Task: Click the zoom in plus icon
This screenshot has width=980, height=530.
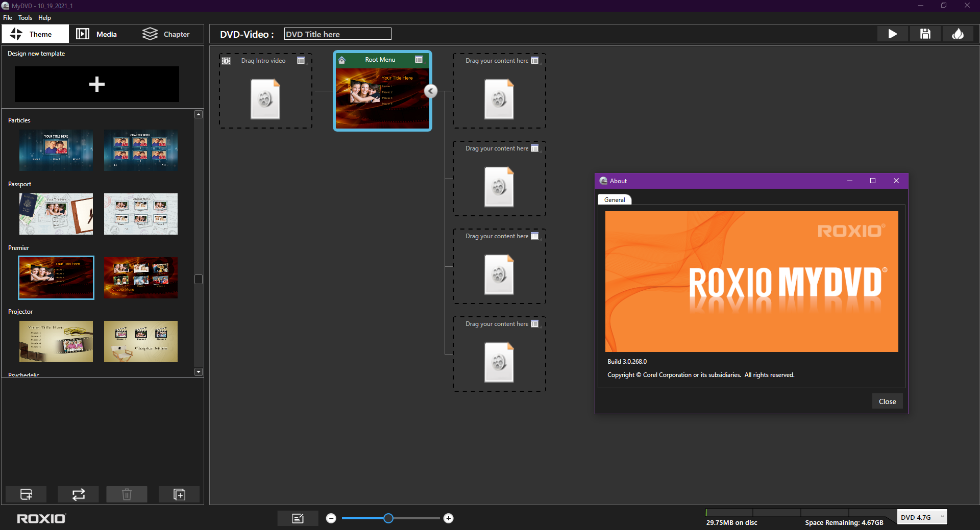Action: coord(448,518)
